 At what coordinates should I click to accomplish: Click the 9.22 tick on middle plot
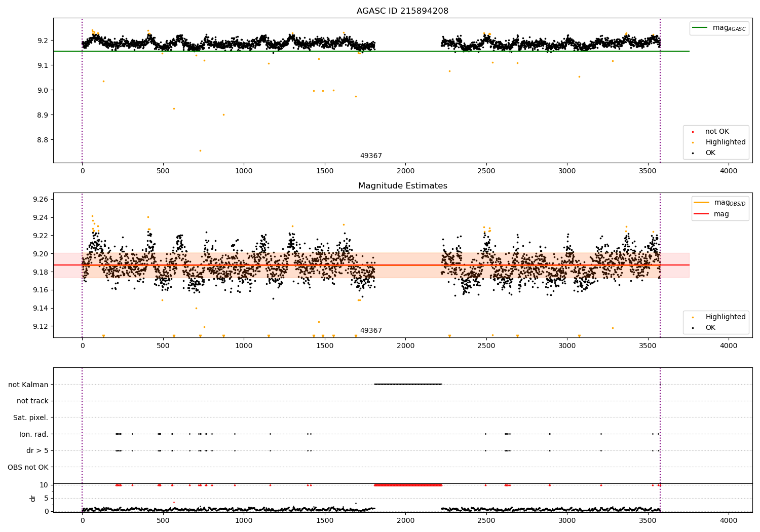(x=41, y=236)
